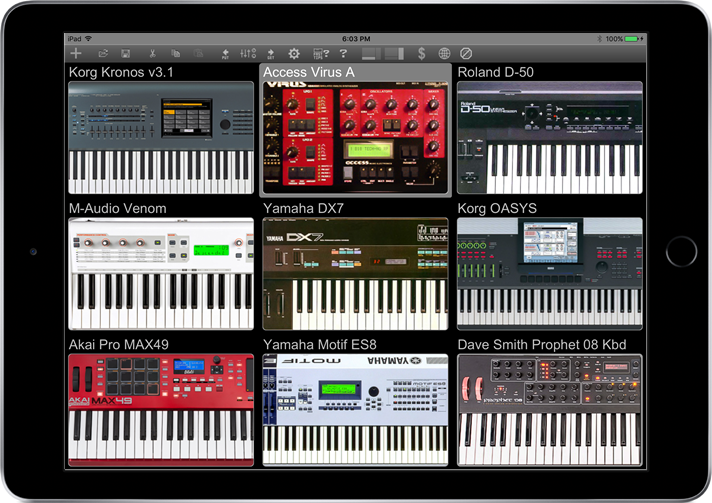Save using the floppy disk icon
The image size is (712, 503).
[x=126, y=54]
